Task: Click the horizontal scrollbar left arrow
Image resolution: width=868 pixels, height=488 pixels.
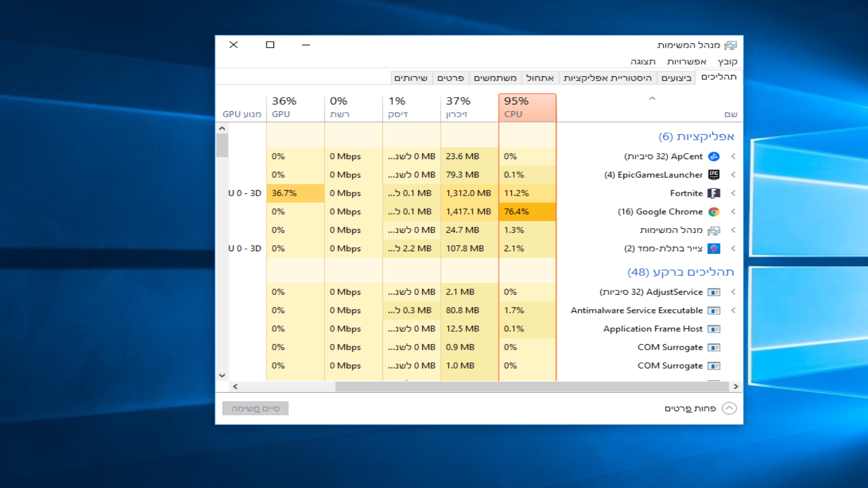Action: tap(235, 387)
